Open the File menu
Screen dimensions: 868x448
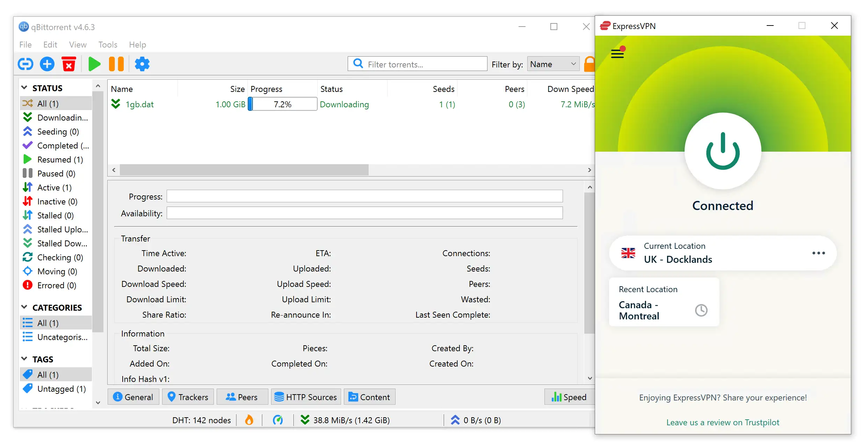[26, 44]
